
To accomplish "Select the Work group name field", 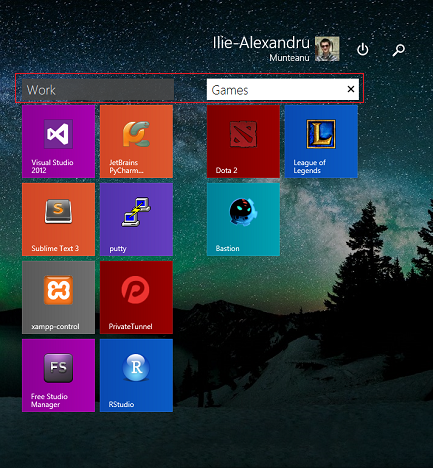I will pos(98,89).
